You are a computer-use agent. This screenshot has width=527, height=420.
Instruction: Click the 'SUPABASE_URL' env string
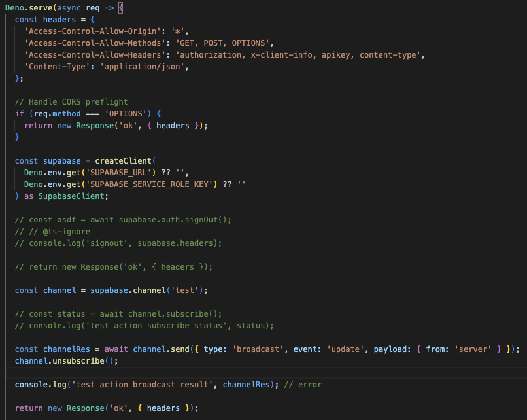click(x=118, y=173)
